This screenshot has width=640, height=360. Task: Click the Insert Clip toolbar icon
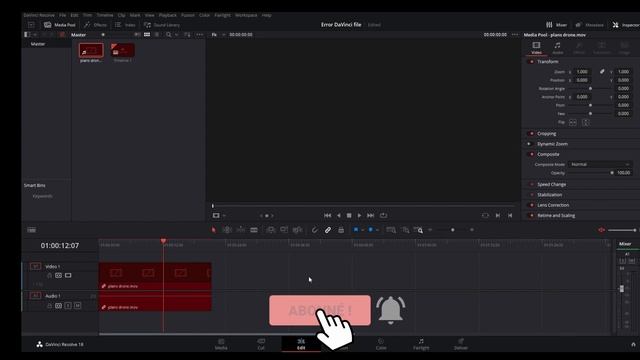[271, 230]
